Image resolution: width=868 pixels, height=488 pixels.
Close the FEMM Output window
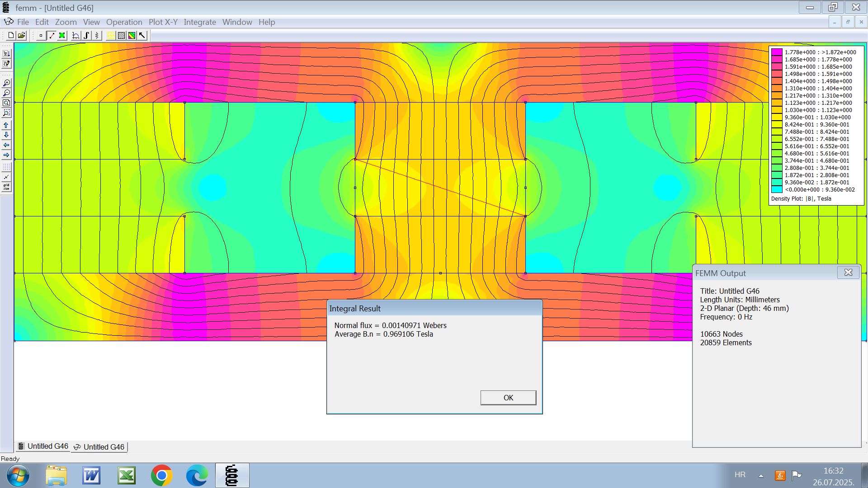[848, 272]
